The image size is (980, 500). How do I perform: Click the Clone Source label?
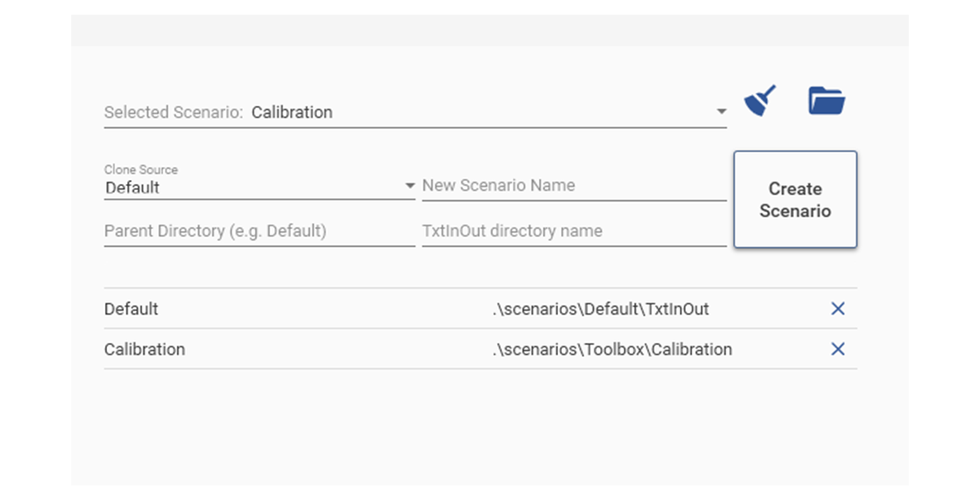141,170
